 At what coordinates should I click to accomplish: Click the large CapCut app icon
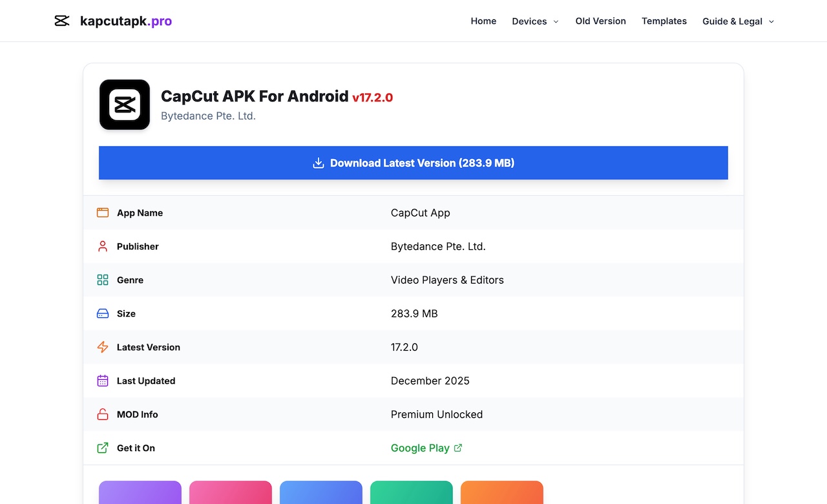click(x=125, y=105)
